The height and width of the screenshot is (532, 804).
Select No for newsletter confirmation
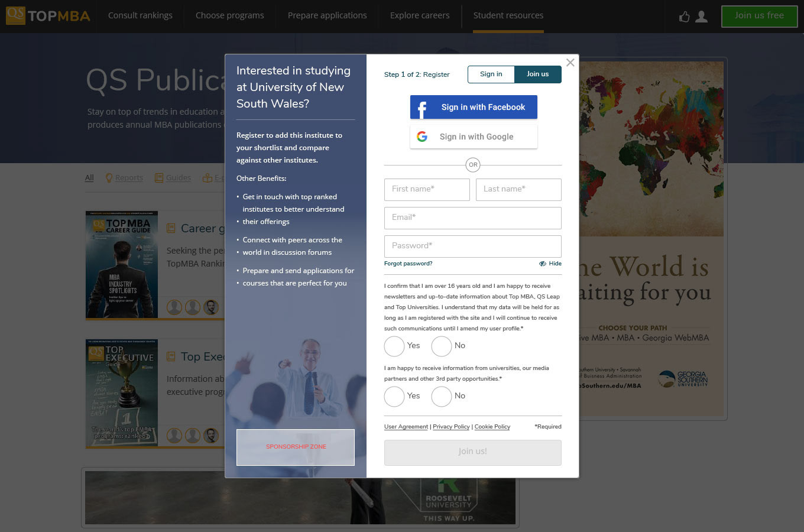coord(442,346)
